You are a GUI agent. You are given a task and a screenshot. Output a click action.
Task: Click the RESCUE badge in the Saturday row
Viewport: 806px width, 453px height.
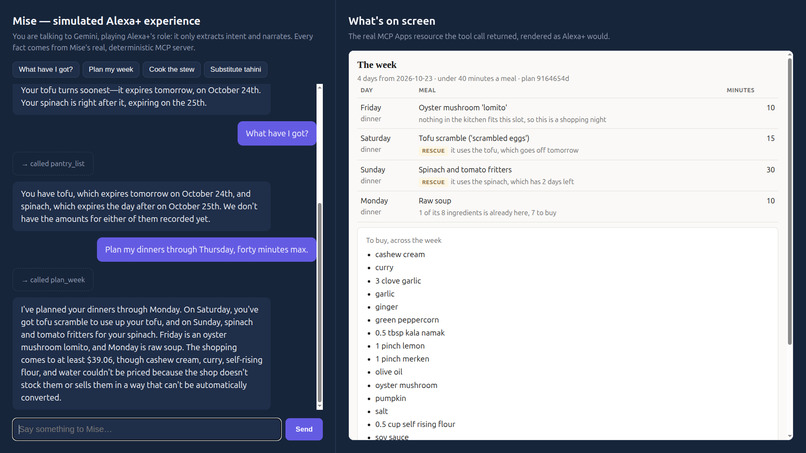tap(433, 151)
